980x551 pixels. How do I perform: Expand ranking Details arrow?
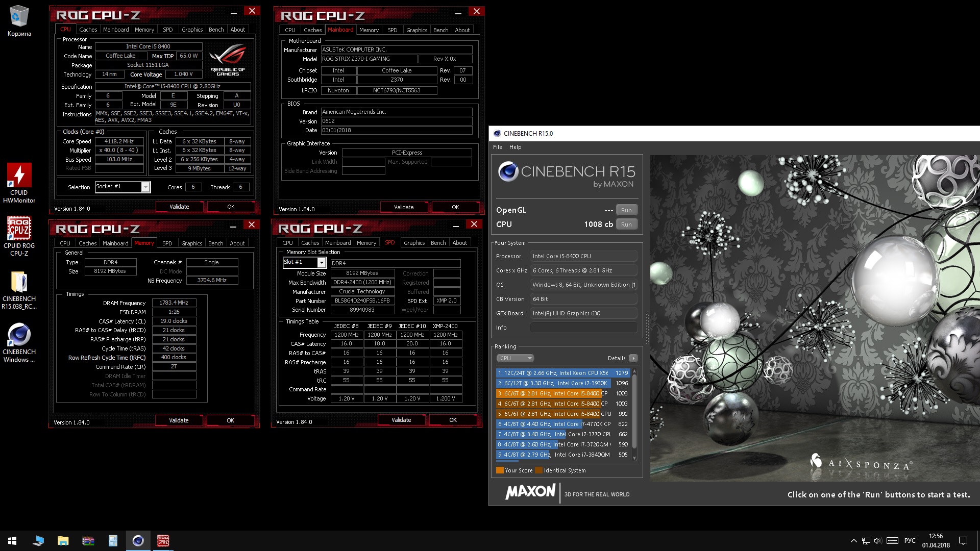click(633, 358)
